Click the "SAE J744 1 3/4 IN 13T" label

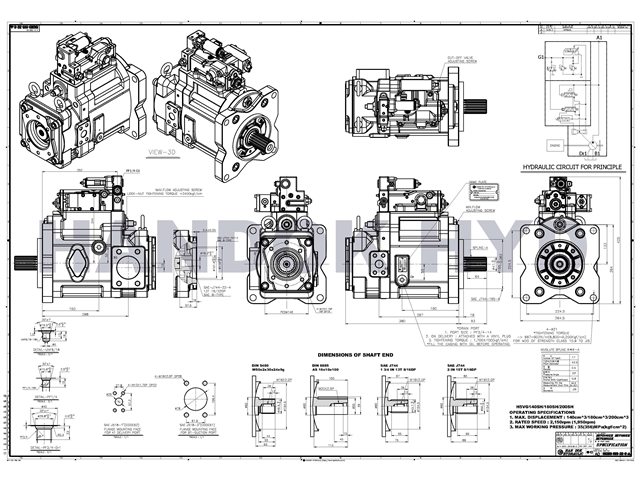[397, 367]
